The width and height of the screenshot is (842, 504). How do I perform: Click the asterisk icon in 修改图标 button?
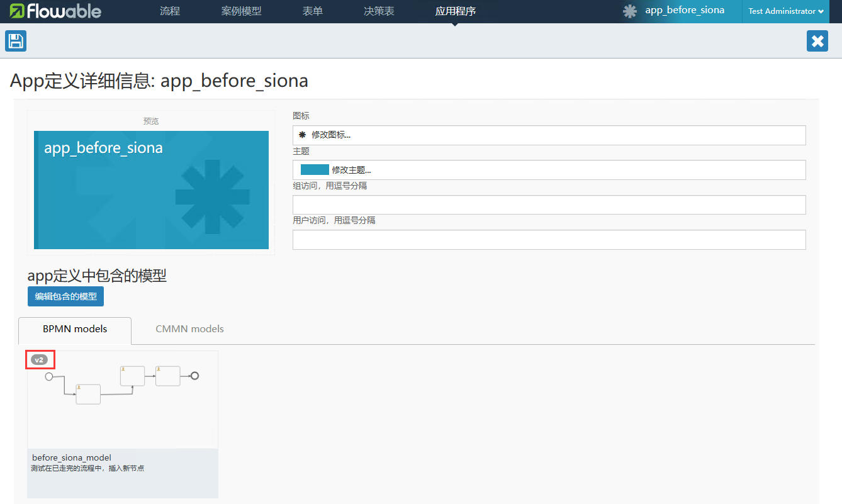(302, 135)
